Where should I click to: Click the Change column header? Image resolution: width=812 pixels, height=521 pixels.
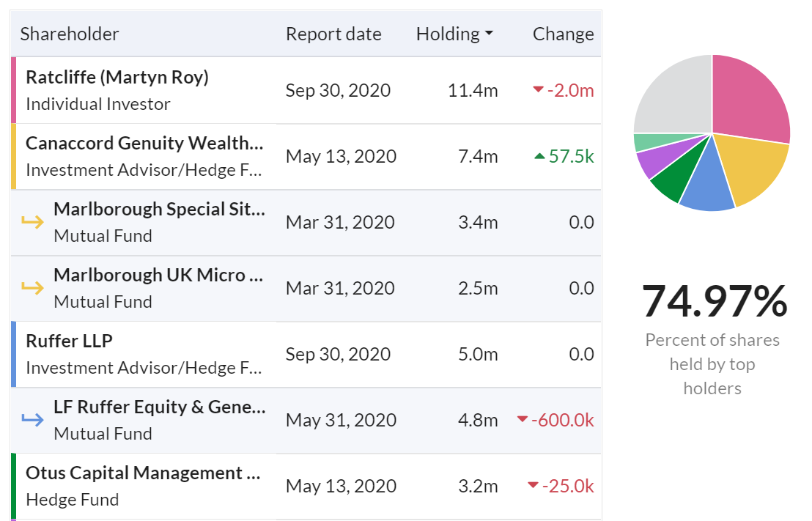pyautogui.click(x=563, y=34)
